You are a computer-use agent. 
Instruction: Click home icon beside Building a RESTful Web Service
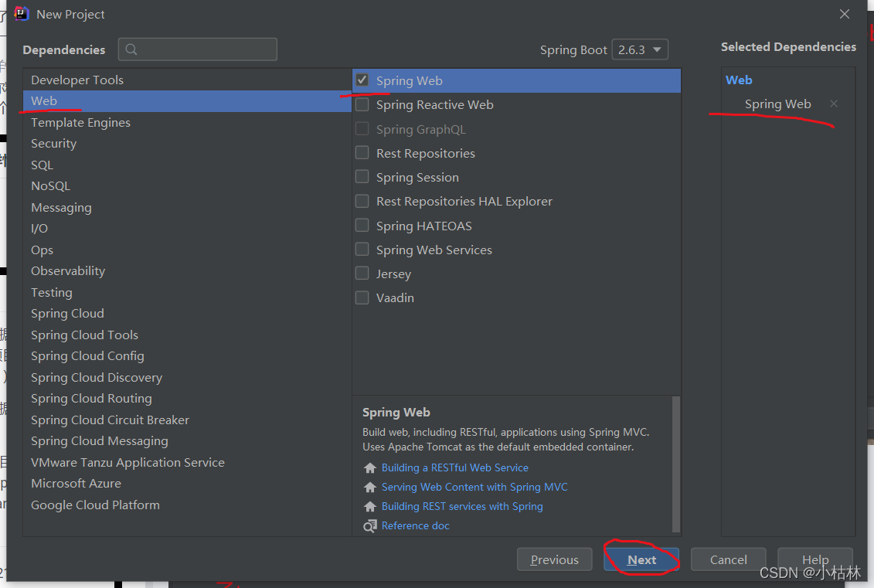click(370, 467)
